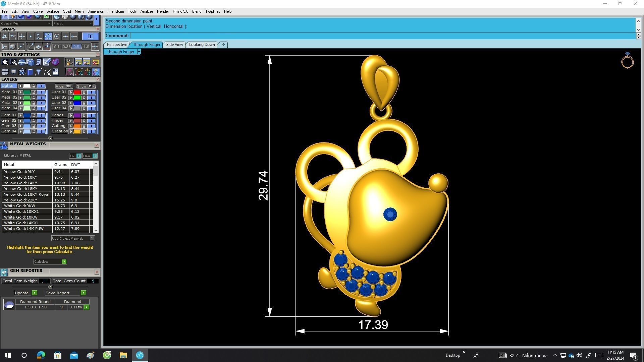The width and height of the screenshot is (644, 362).
Task: Click the Show layers button
Action: click(86, 86)
